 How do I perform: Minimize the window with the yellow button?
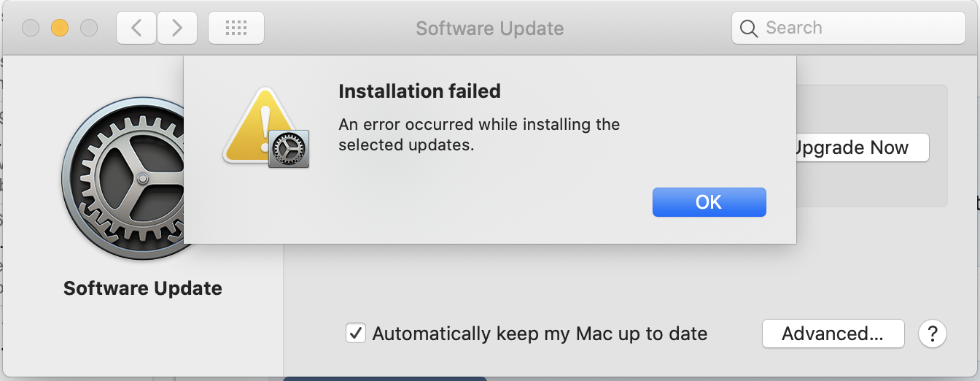pyautogui.click(x=59, y=28)
